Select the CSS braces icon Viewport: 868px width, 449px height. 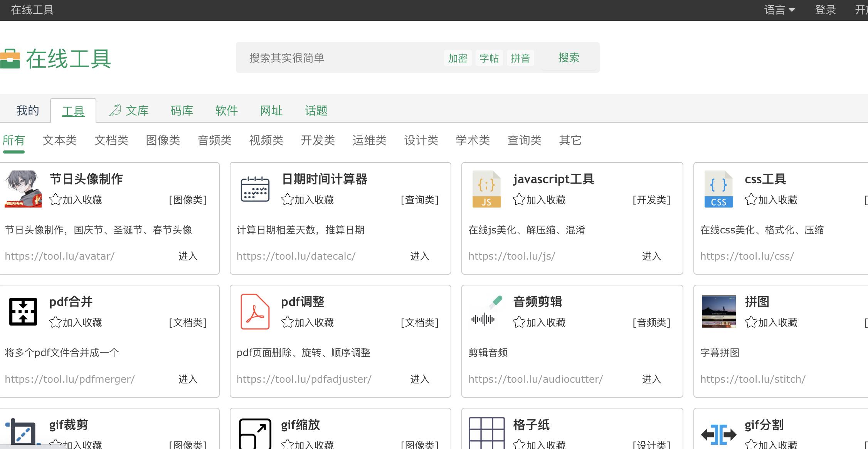click(x=718, y=189)
